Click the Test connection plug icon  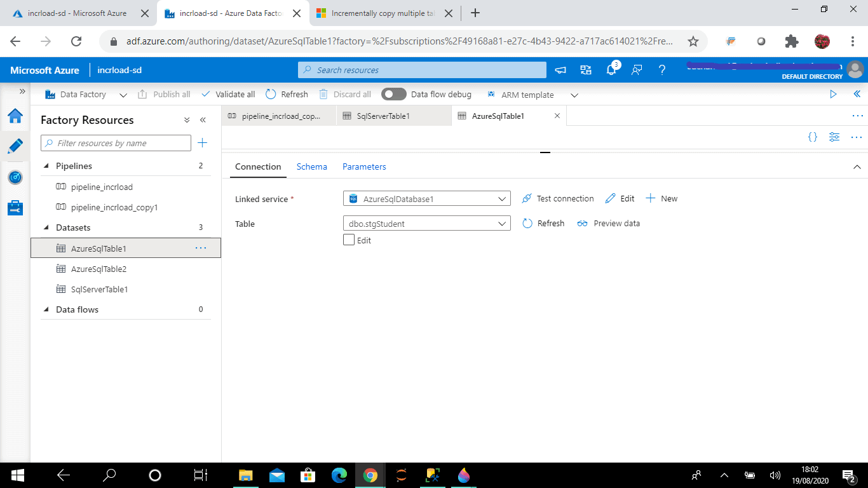(x=527, y=199)
